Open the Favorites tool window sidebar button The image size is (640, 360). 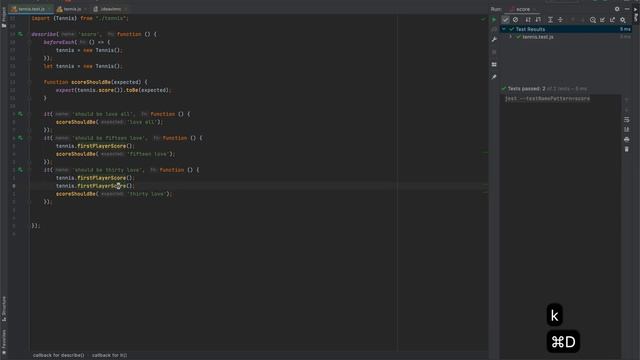4,342
